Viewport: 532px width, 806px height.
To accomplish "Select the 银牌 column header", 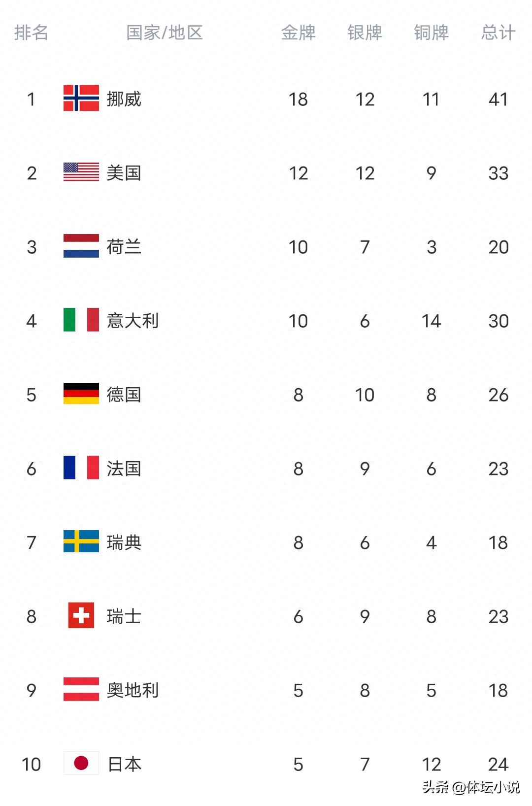I will click(x=365, y=33).
